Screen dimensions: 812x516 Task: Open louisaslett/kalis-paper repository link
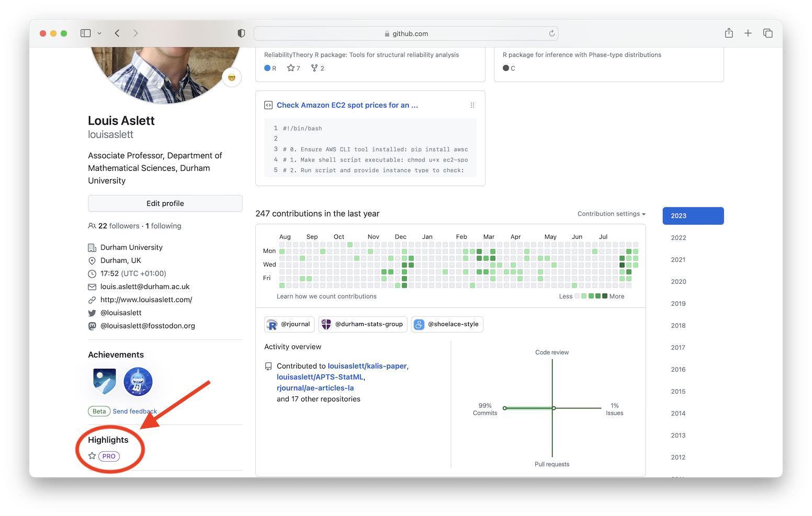(x=367, y=366)
